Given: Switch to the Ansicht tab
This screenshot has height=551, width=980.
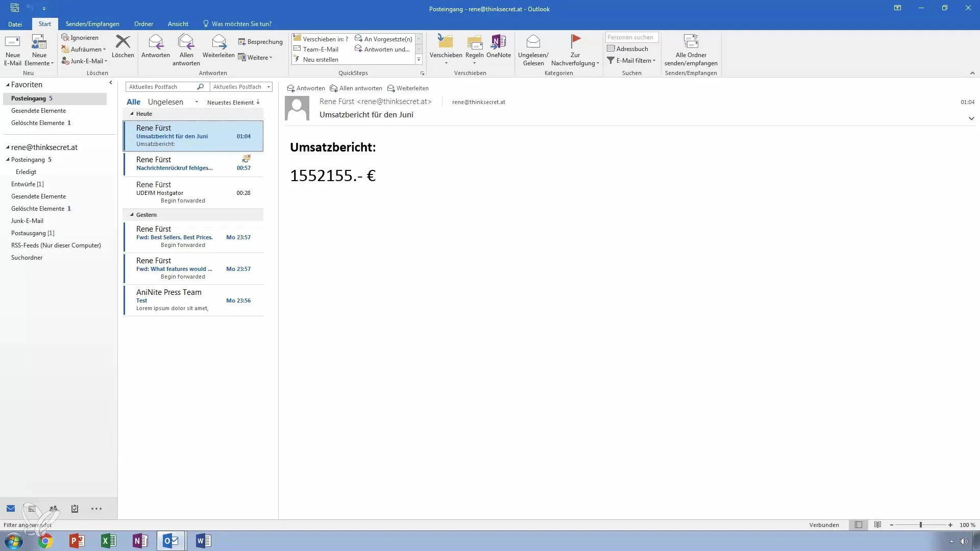Looking at the screenshot, I should 178,24.
